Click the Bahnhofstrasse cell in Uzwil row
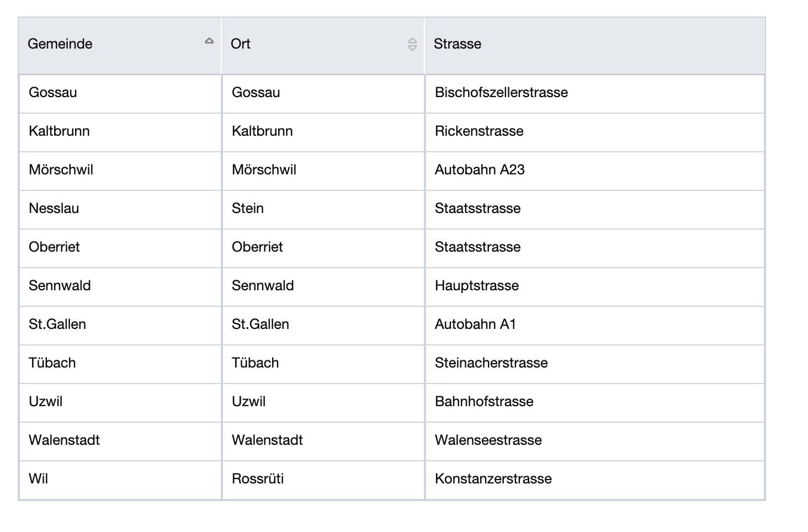This screenshot has width=808, height=532. click(x=484, y=402)
